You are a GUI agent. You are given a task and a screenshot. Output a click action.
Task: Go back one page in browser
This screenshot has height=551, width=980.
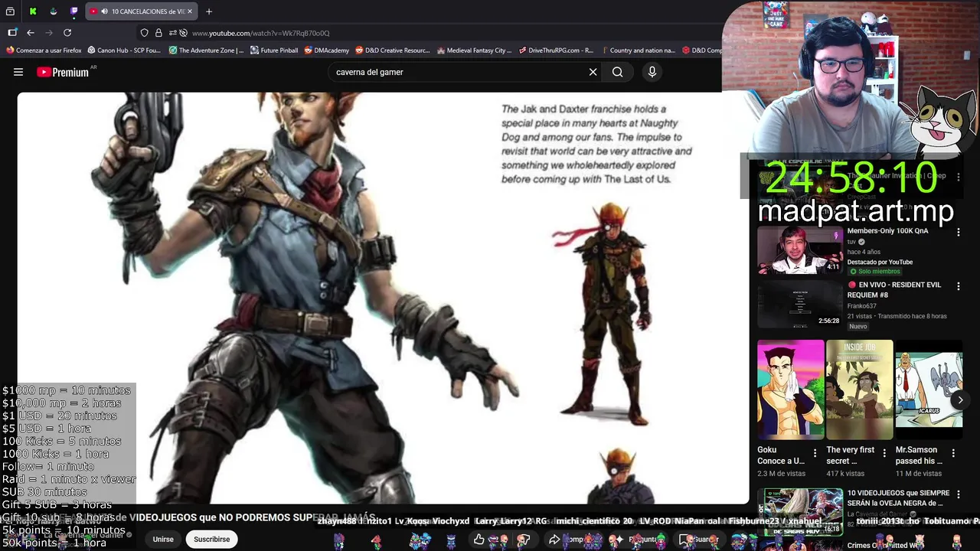tap(31, 33)
